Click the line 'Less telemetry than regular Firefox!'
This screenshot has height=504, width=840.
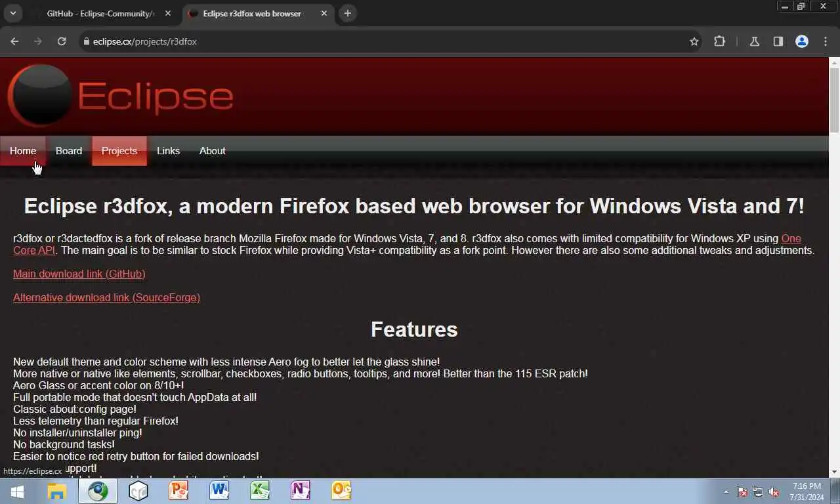point(96,421)
